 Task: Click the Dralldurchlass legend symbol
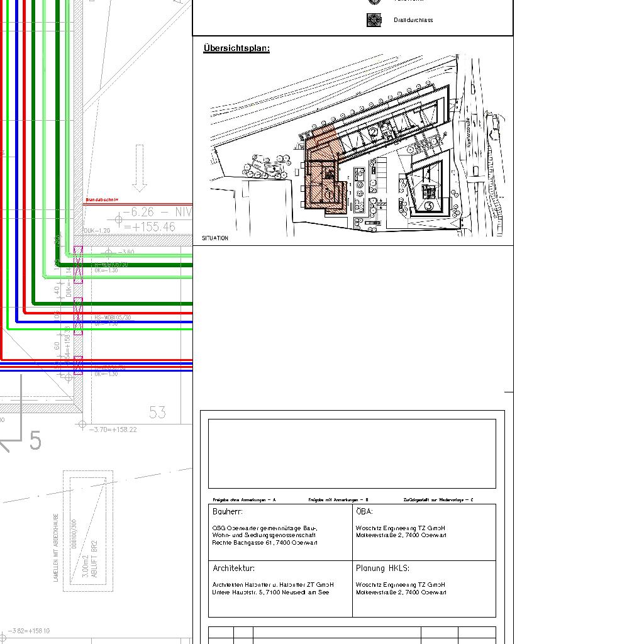(374, 20)
